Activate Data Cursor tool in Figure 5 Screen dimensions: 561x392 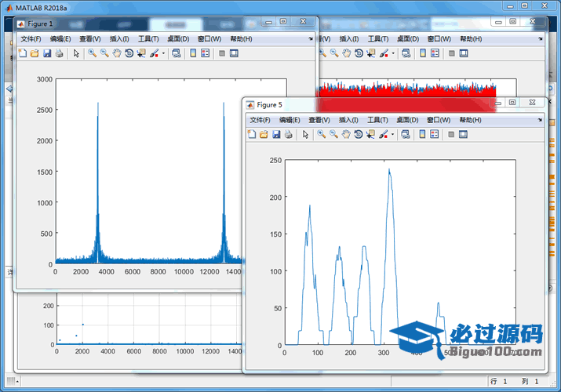[x=370, y=135]
